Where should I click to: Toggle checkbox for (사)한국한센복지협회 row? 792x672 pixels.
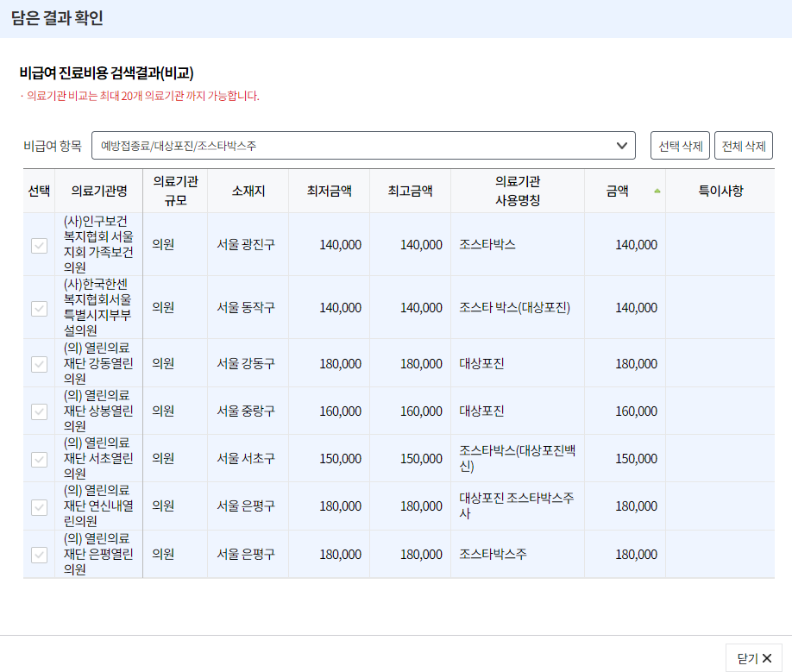(x=38, y=308)
